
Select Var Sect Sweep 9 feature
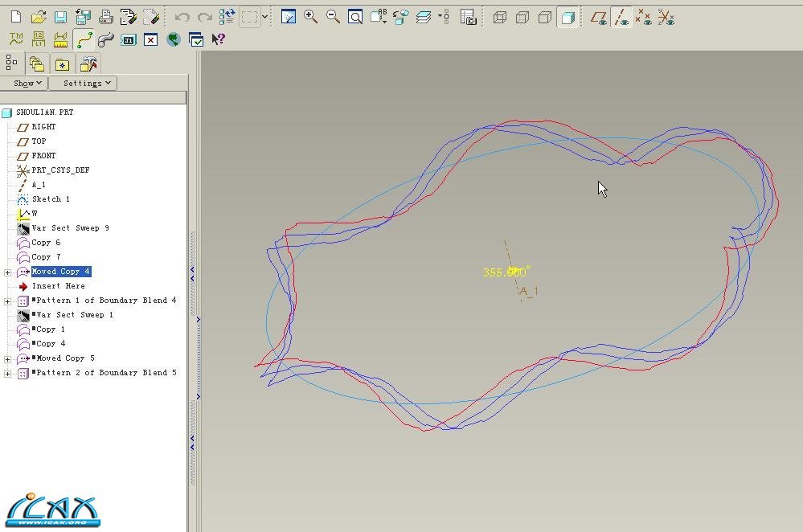70,228
